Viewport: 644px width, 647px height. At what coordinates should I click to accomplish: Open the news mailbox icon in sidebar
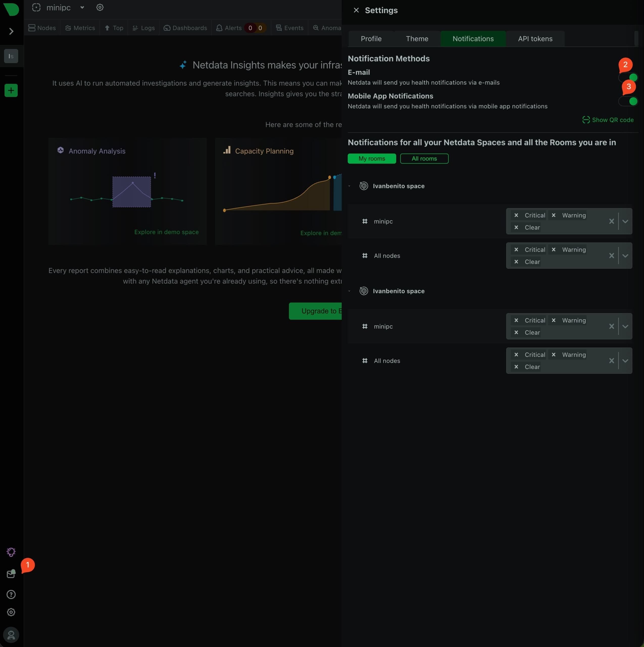click(x=11, y=574)
